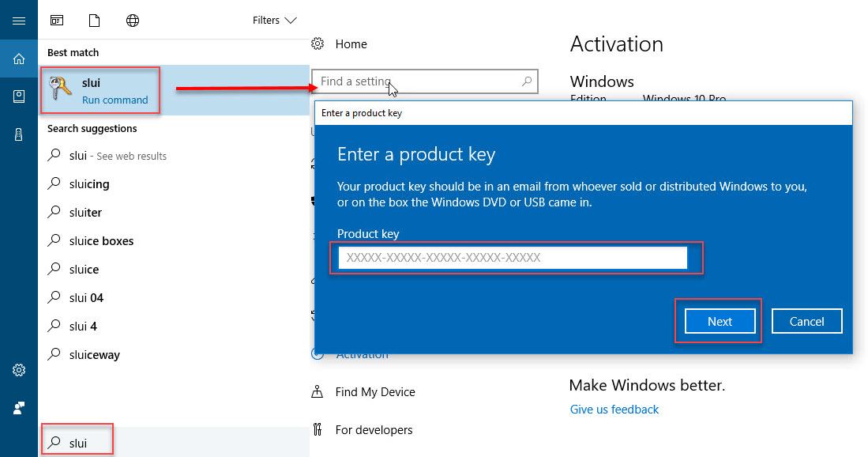Click the Home gear icon in Settings
The height and width of the screenshot is (457, 868).
click(318, 43)
